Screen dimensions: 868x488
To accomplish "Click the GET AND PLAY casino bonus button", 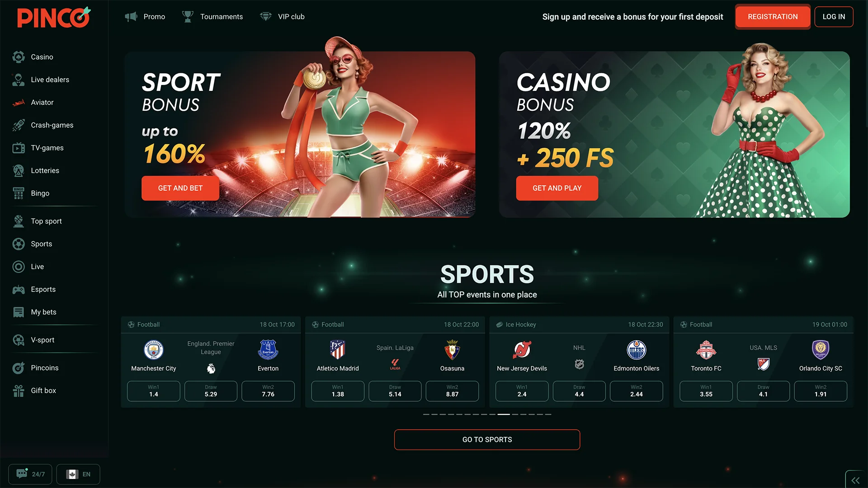I will coord(557,188).
